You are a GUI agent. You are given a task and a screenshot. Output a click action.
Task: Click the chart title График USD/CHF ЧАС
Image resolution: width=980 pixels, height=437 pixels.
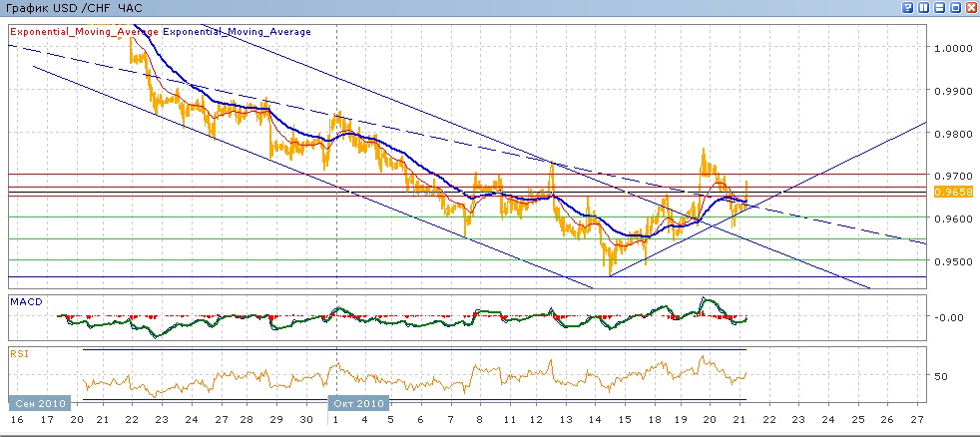pos(73,8)
